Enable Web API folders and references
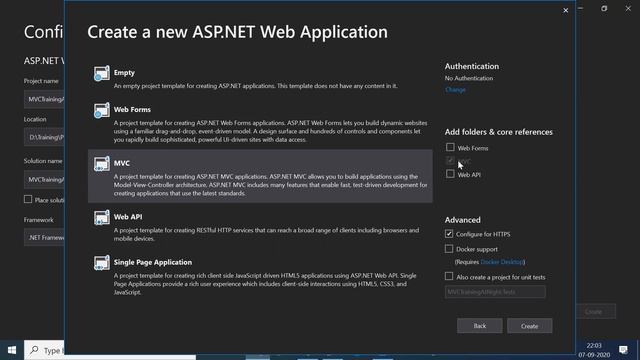 click(450, 174)
